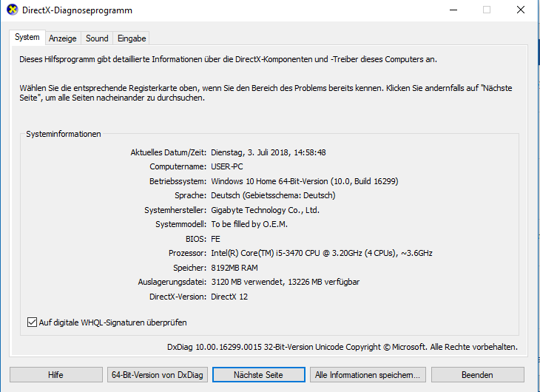The image size is (540, 392).
Task: Open the Sound tab
Action: pos(97,38)
